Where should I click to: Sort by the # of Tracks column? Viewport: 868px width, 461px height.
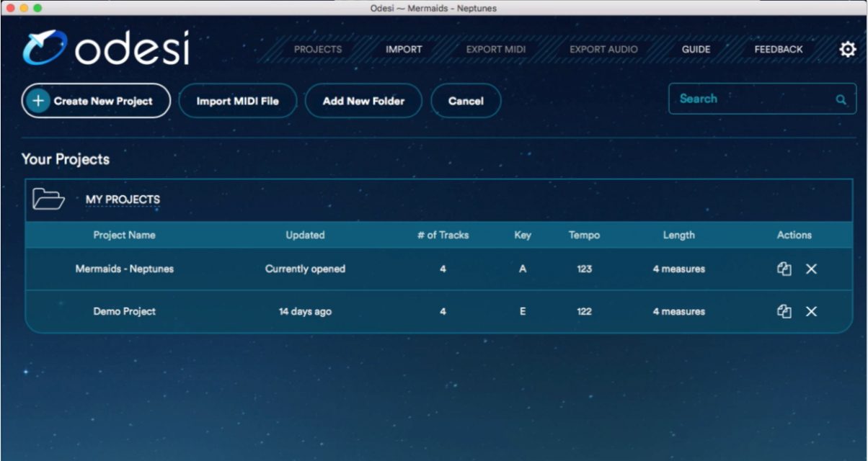(443, 235)
